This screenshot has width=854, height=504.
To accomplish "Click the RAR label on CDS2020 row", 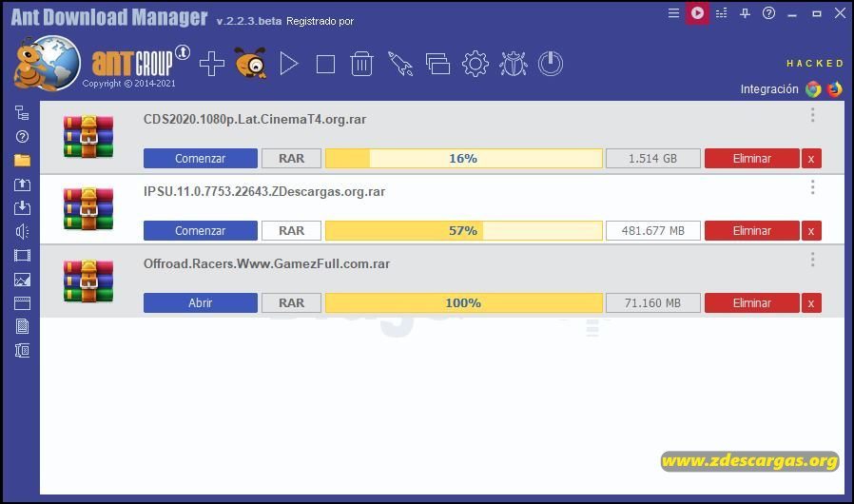I will (x=291, y=159).
